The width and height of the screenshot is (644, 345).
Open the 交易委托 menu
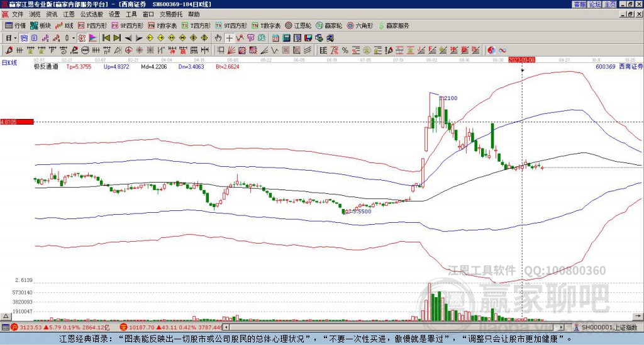point(171,14)
